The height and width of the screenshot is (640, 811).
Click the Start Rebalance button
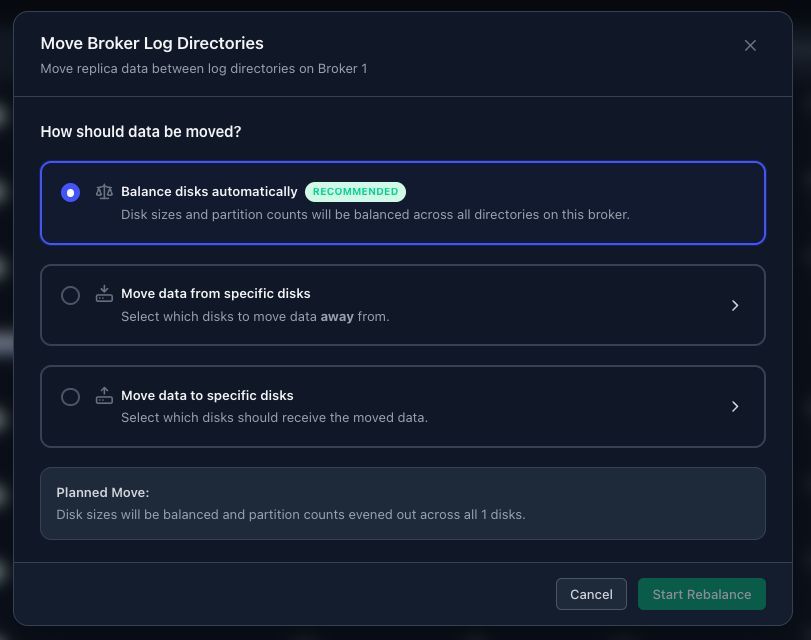pos(701,594)
